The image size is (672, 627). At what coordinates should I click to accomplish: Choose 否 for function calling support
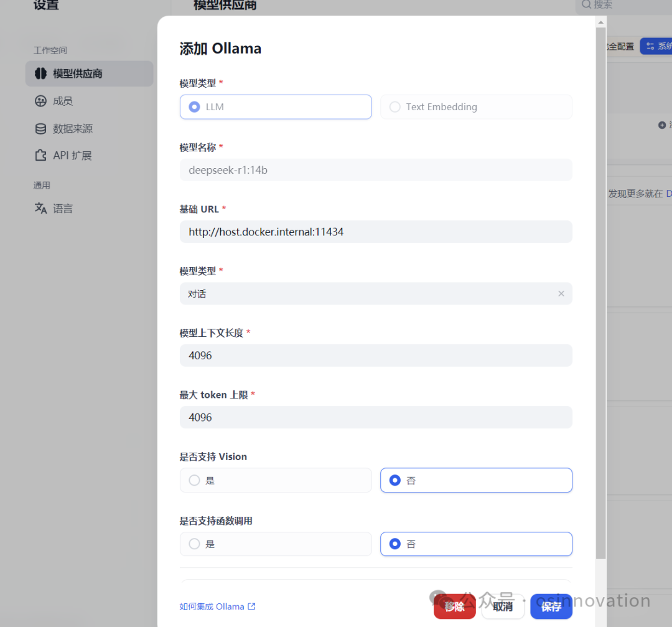476,544
